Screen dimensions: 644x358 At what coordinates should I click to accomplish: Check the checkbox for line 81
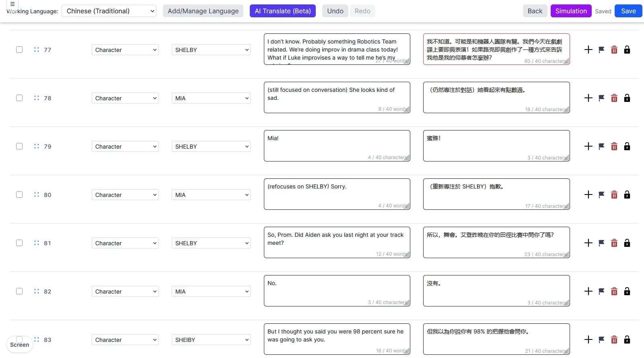coord(19,243)
